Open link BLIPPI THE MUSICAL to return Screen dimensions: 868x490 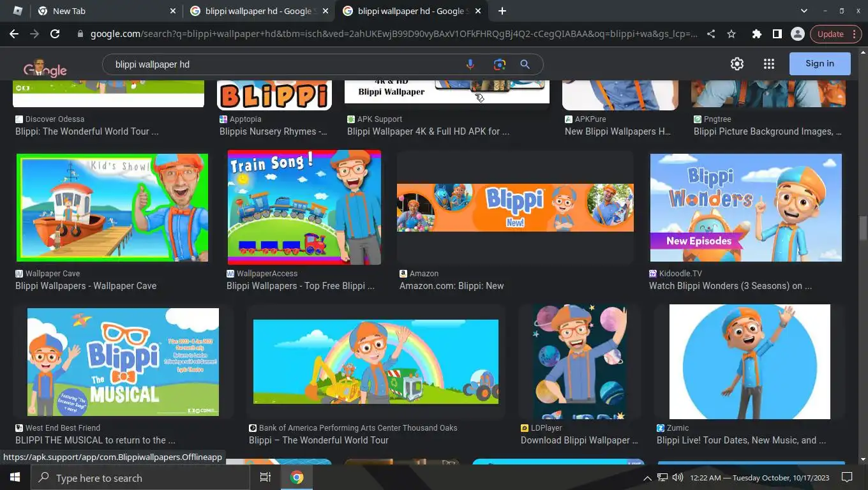(95, 440)
